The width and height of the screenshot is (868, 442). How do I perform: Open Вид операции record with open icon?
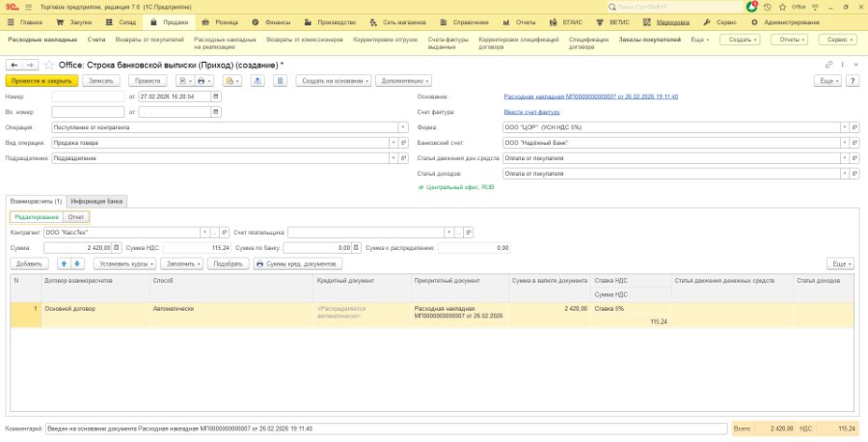coord(404,143)
